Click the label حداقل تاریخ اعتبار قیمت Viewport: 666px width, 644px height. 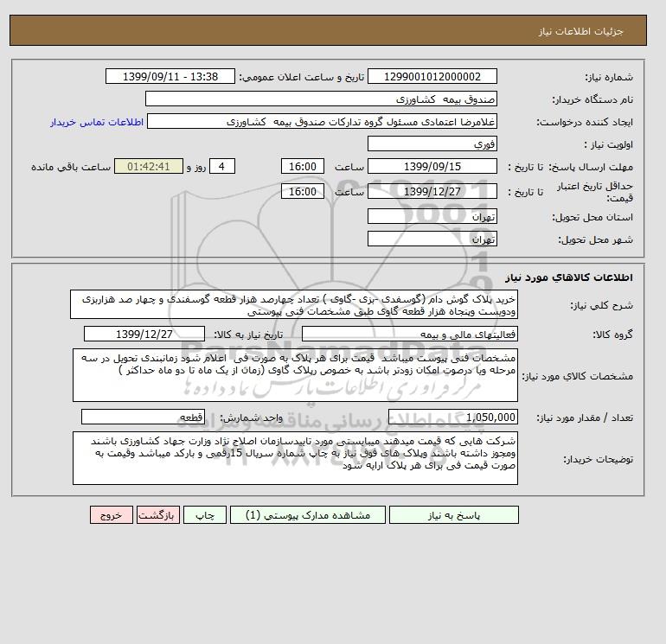[x=595, y=192]
